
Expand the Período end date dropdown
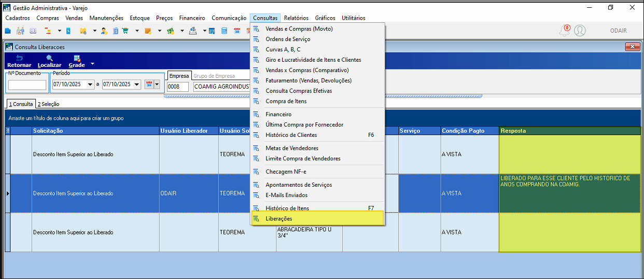click(137, 85)
